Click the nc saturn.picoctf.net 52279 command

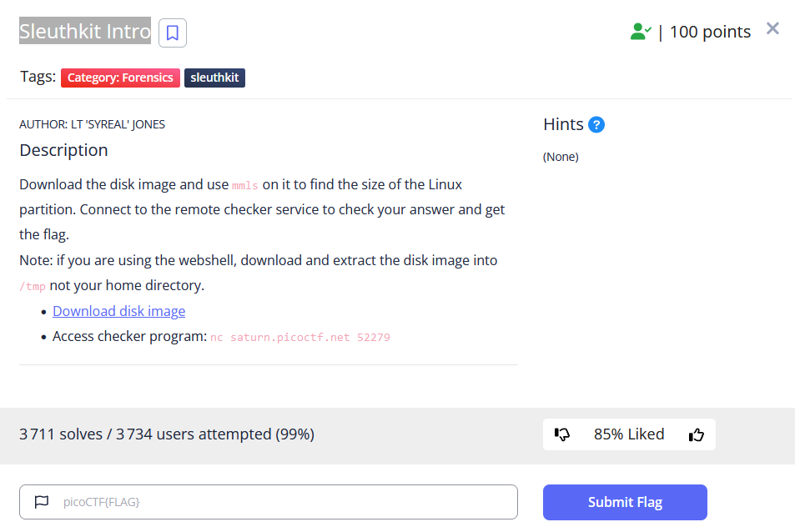tap(300, 338)
